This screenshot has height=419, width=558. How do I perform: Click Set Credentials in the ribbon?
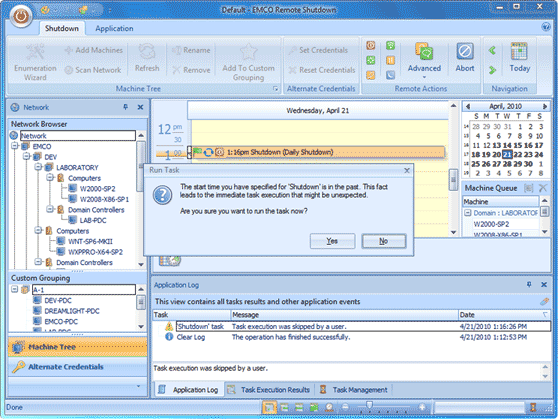click(x=318, y=50)
